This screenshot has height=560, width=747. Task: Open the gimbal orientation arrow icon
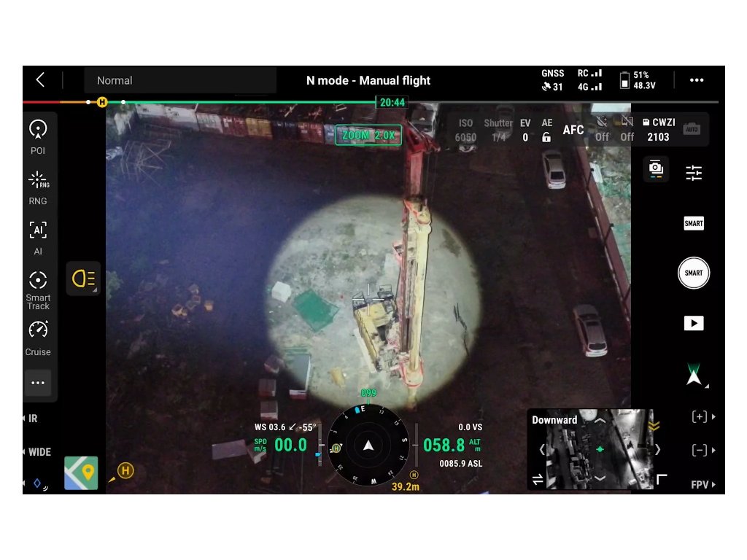[x=694, y=374]
